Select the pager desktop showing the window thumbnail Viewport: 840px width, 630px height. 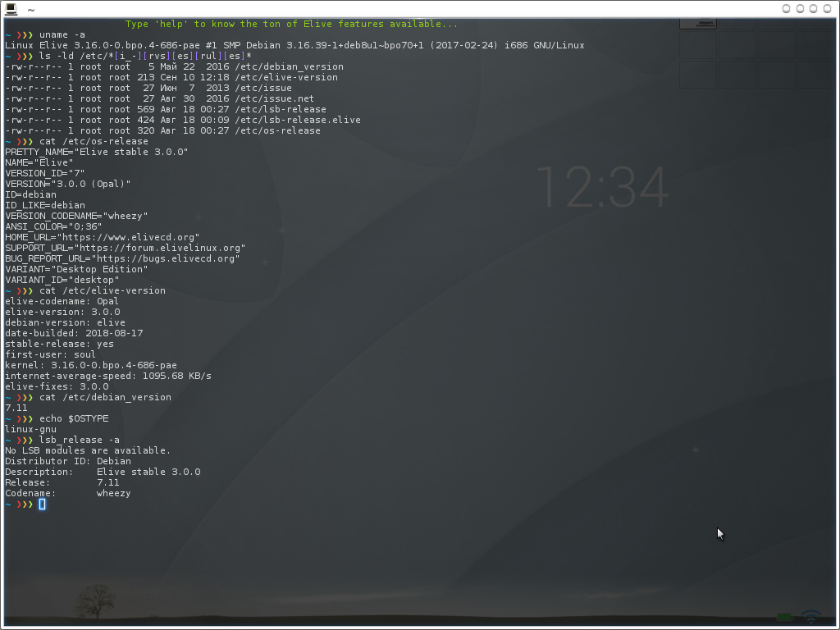[x=698, y=24]
